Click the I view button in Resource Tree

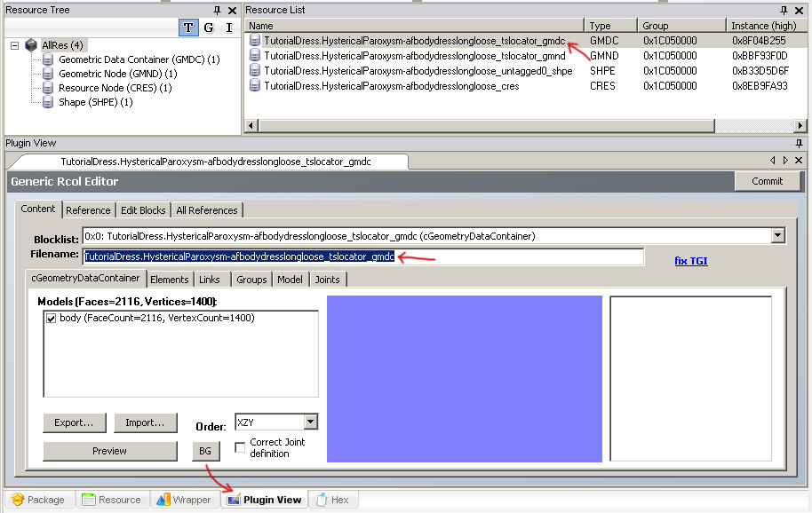click(228, 28)
